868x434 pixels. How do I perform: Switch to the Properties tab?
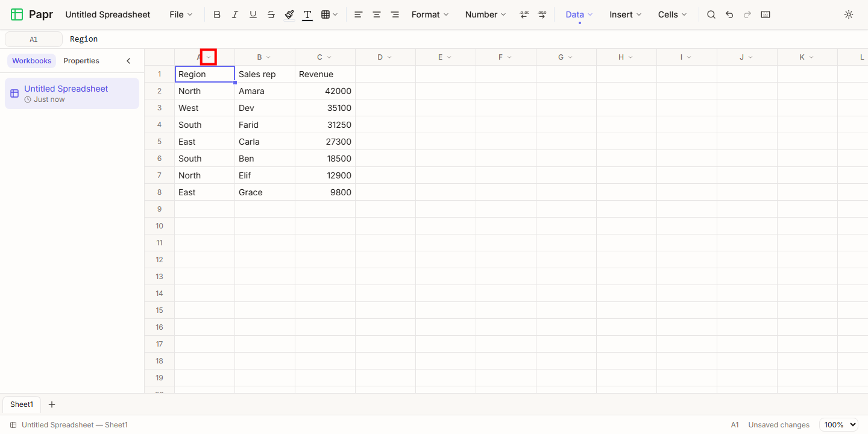81,61
